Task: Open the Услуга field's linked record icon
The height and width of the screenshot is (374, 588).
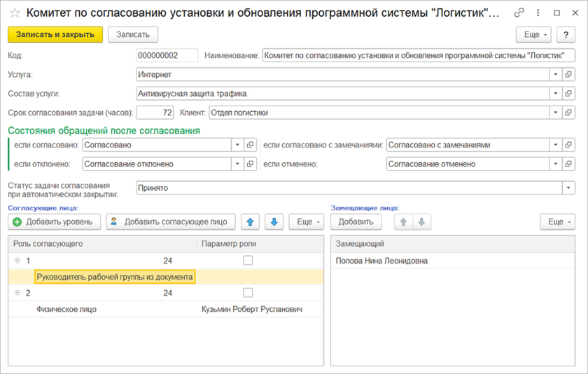Action: click(568, 74)
